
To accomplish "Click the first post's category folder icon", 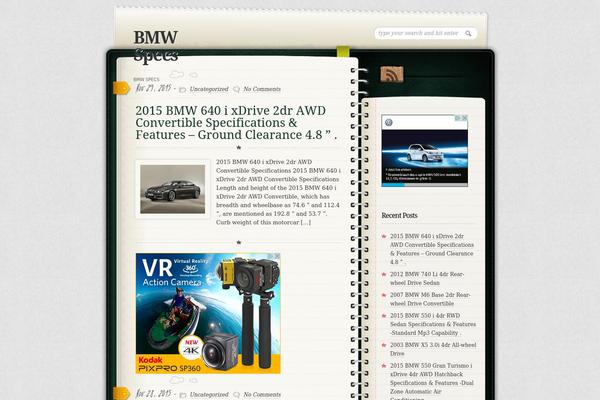I will click(183, 90).
